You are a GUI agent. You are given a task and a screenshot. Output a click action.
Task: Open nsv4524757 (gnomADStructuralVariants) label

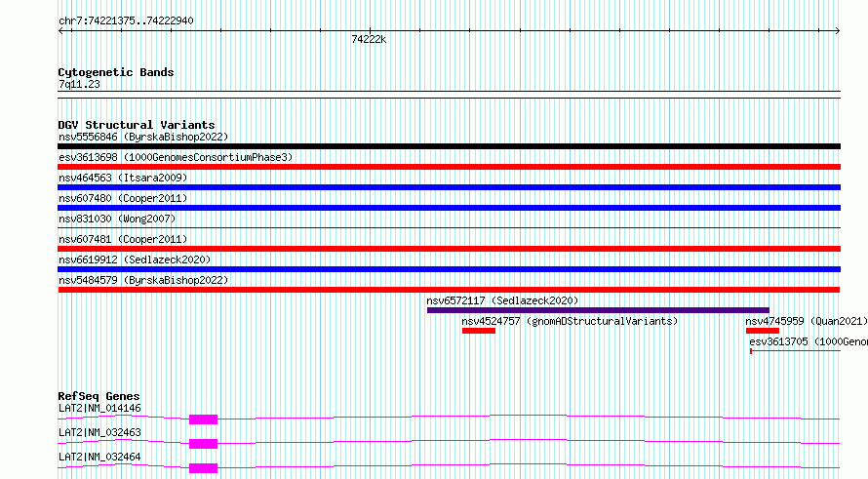coord(570,321)
